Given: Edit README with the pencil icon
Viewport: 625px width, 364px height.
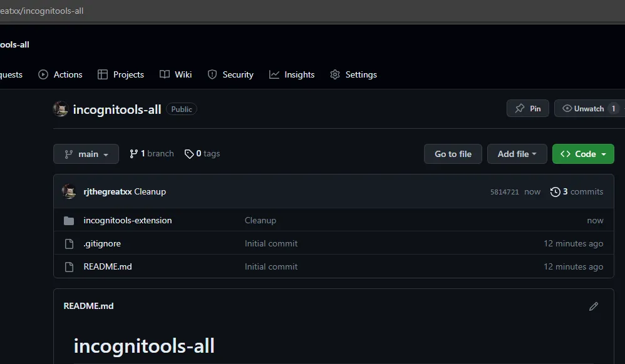Looking at the screenshot, I should point(594,306).
